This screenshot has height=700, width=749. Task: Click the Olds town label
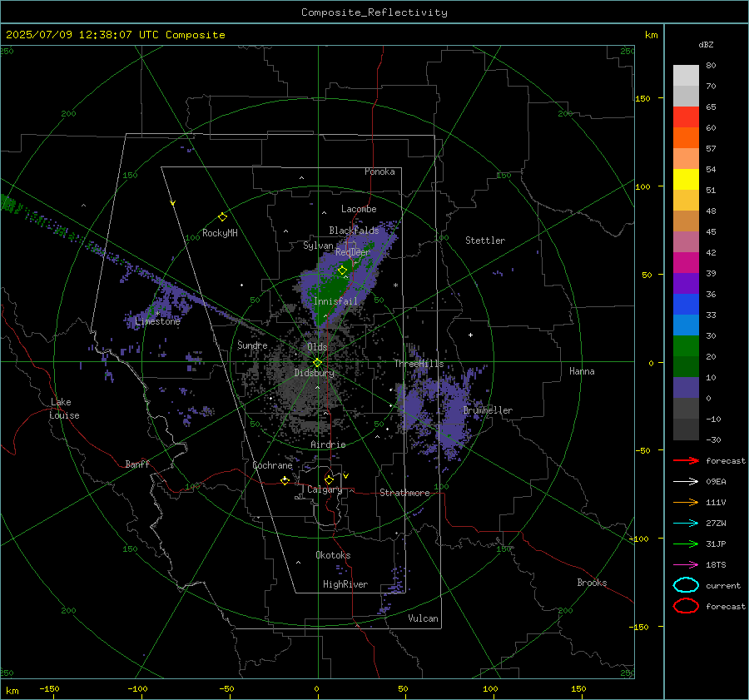tap(317, 347)
